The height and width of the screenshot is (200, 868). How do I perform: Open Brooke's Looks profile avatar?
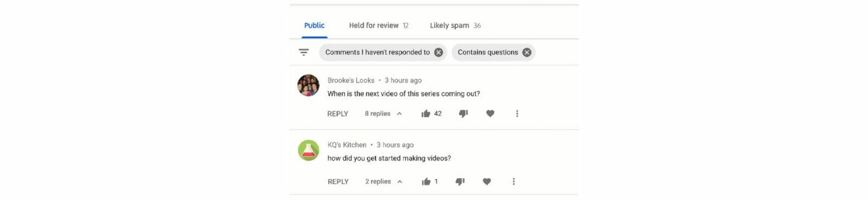[x=308, y=85]
